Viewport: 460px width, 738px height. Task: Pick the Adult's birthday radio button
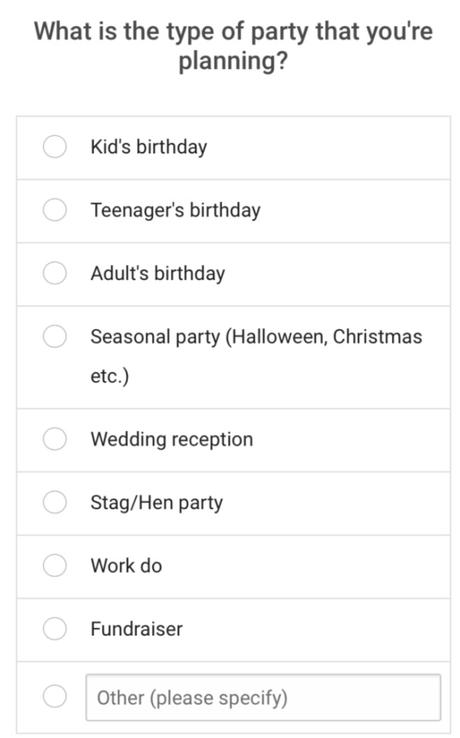(55, 273)
